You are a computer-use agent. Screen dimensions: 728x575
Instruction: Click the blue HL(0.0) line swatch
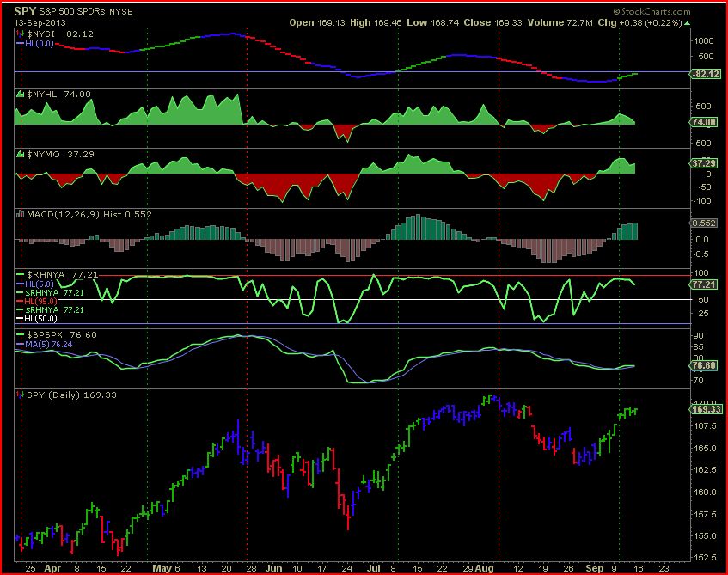[x=20, y=44]
